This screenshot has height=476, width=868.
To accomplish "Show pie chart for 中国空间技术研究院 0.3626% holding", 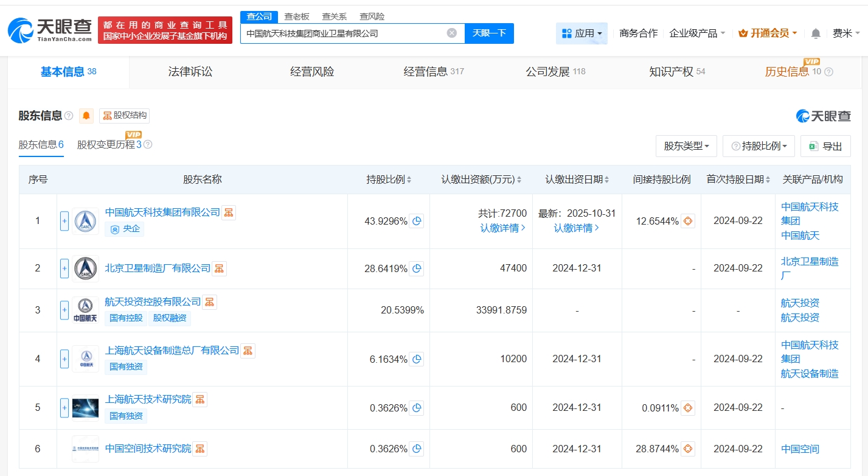I will coord(417,449).
